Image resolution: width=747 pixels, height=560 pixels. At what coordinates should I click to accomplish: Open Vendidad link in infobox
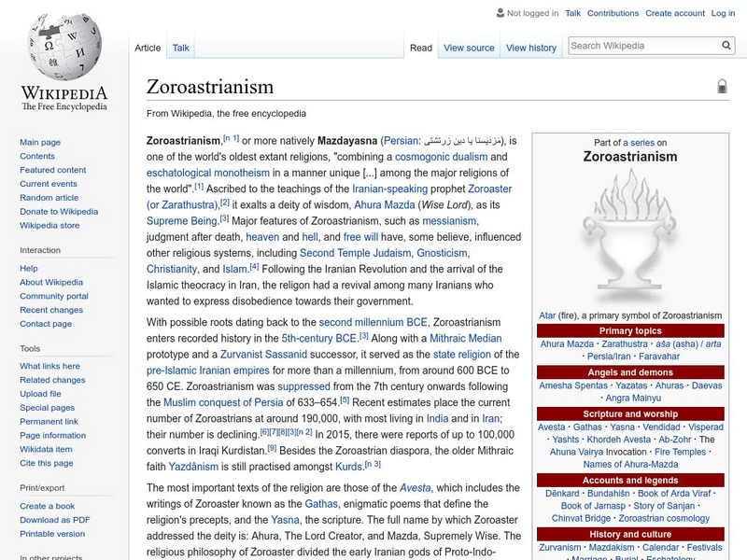661,427
